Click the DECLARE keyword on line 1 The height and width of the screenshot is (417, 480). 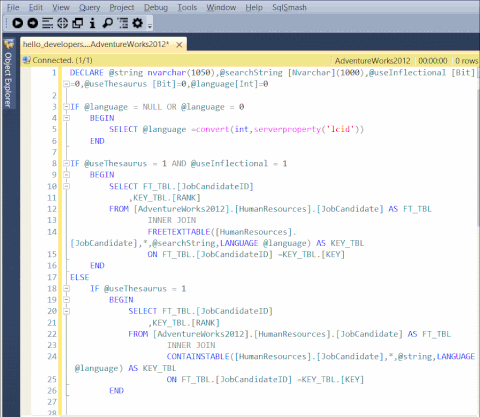87,73
